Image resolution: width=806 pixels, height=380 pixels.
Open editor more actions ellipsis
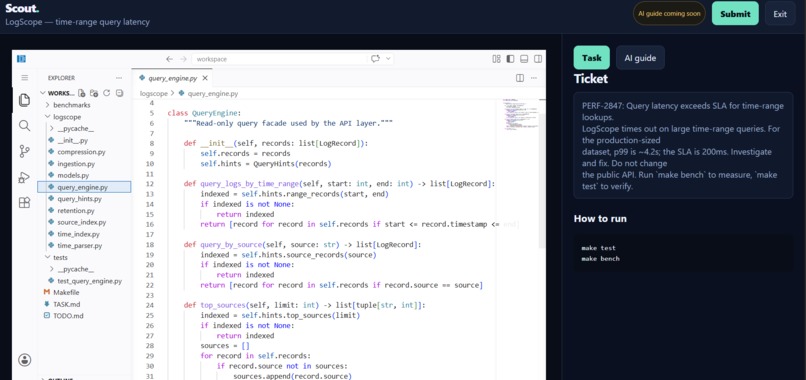(534, 78)
